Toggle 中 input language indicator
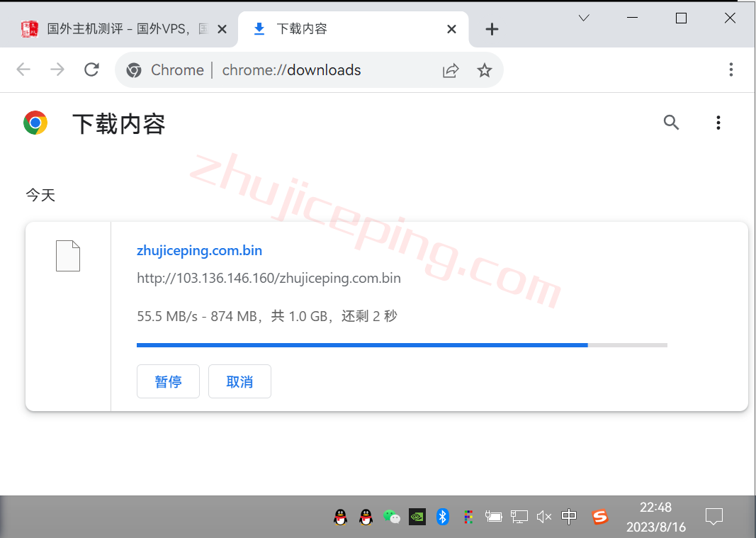The image size is (756, 538). pos(569,517)
